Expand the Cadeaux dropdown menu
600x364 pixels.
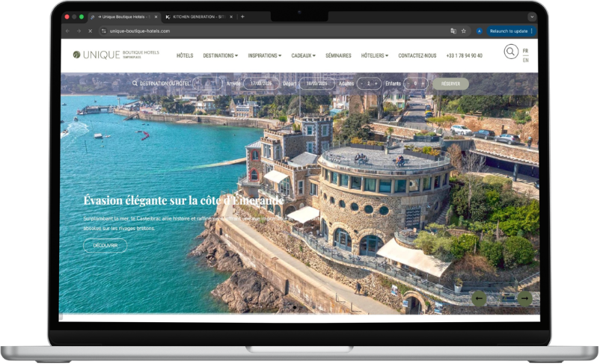(x=303, y=55)
